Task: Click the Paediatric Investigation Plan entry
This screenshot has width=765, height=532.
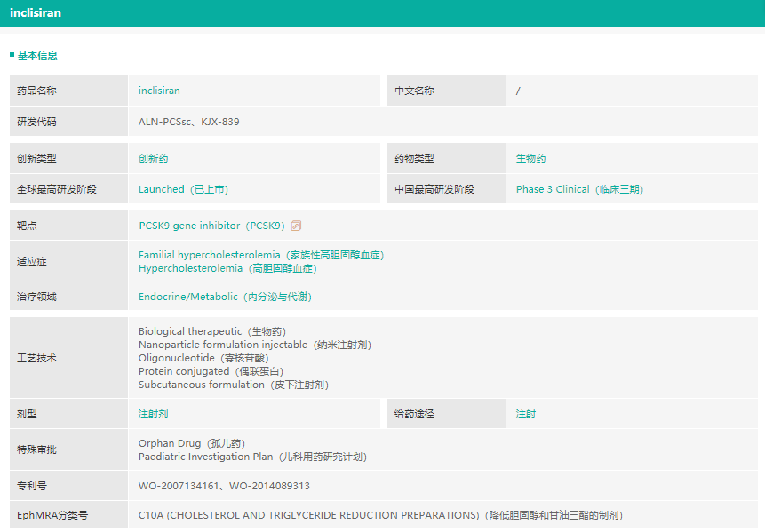Action: coord(252,457)
